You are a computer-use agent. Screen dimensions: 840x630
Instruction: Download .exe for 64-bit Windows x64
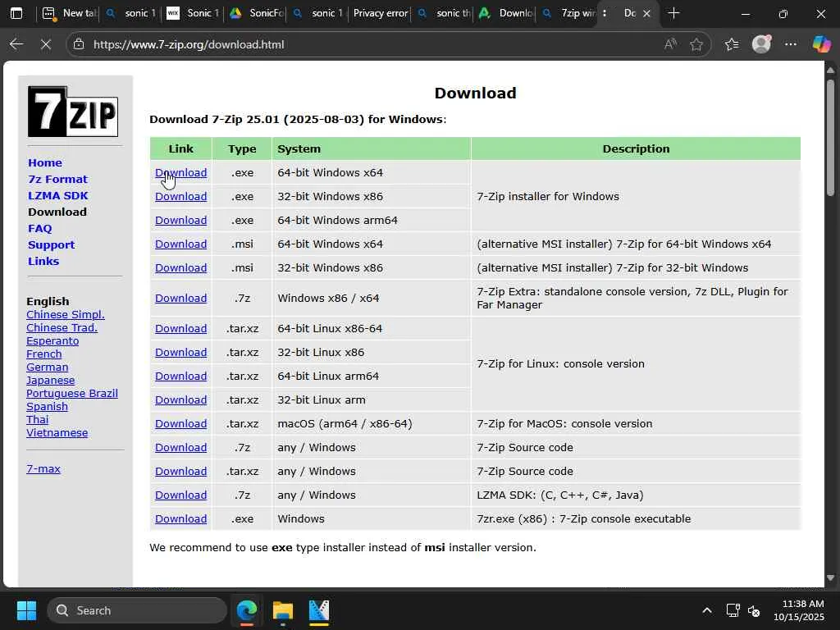pyautogui.click(x=181, y=172)
